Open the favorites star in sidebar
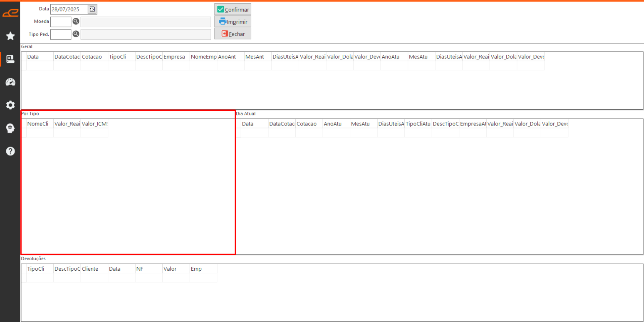This screenshot has height=322, width=644. [10, 36]
